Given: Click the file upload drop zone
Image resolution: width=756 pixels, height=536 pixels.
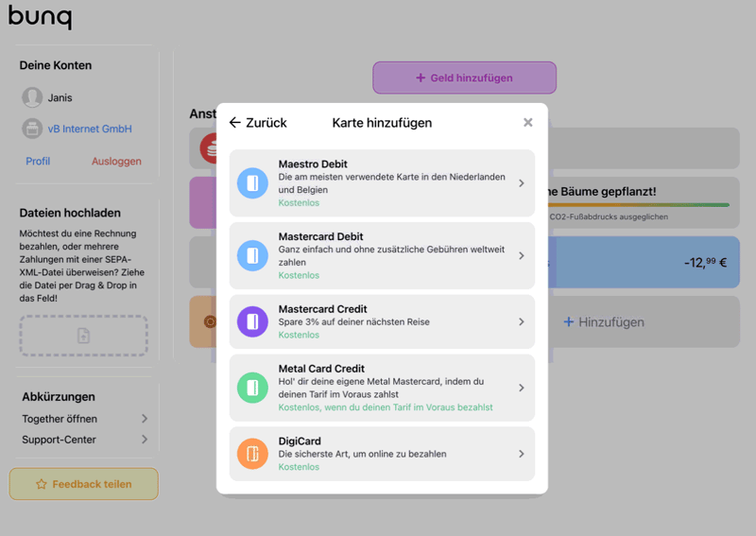Looking at the screenshot, I should [83, 336].
